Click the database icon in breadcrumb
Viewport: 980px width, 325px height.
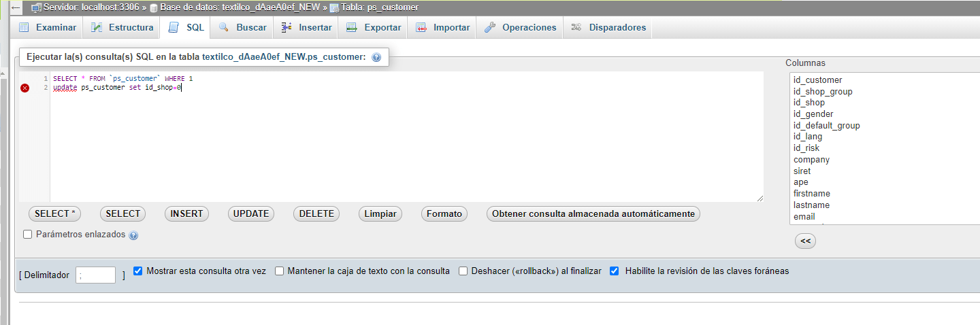pyautogui.click(x=154, y=7)
